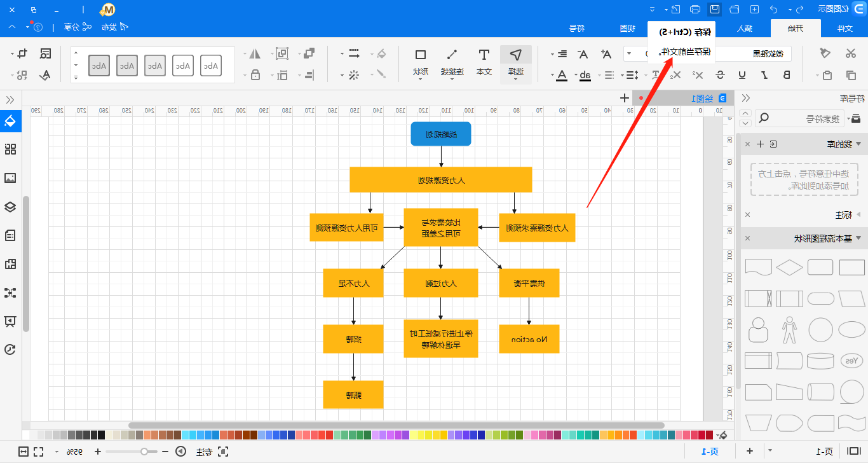Screen dimensions: 868x463
Task: Collapse the ribbon with the caret arrow
Action: point(13,27)
